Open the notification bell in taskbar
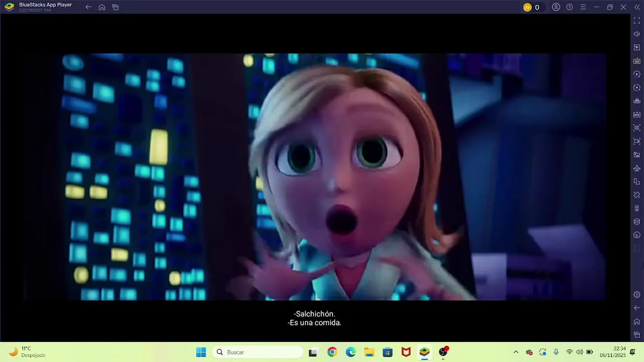This screenshot has height=362, width=644. (632, 352)
